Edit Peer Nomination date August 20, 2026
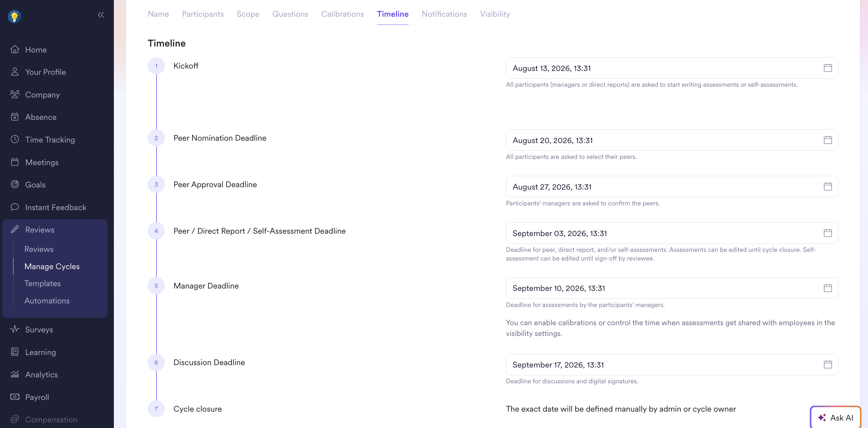 tap(672, 140)
